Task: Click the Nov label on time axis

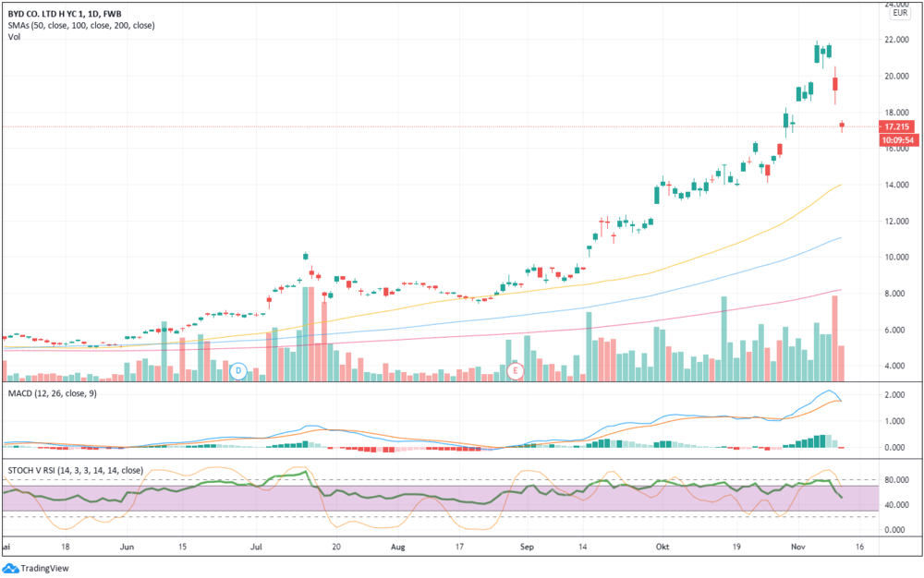Action: (x=798, y=547)
